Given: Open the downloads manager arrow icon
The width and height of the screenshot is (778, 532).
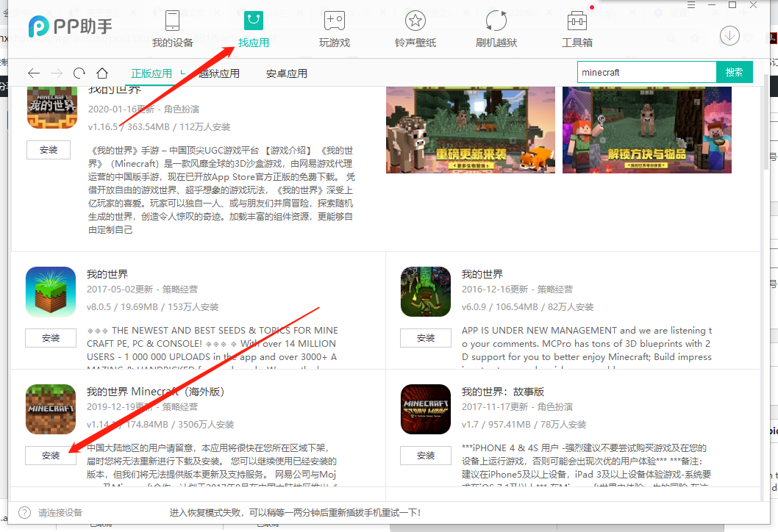Looking at the screenshot, I should (x=729, y=36).
